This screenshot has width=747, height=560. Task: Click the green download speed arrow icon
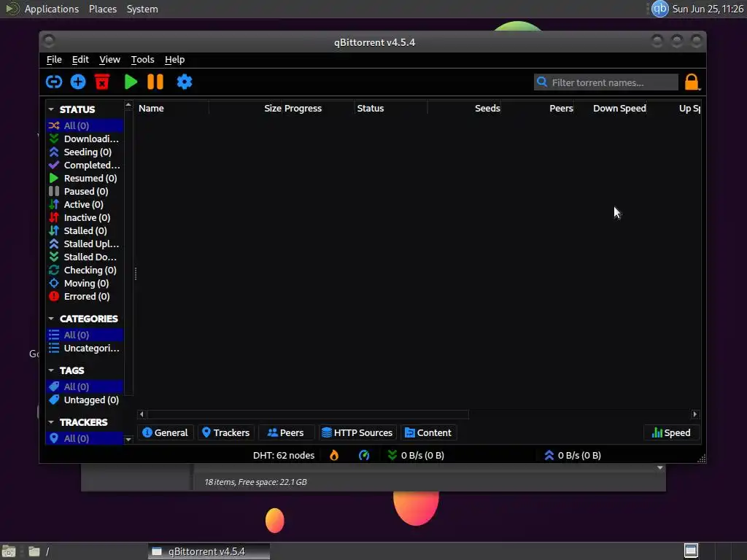click(392, 455)
